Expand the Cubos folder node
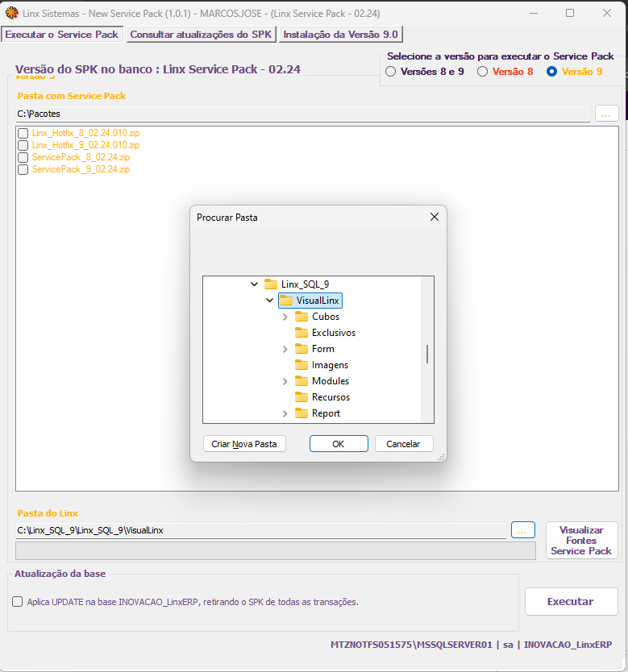 tap(285, 317)
